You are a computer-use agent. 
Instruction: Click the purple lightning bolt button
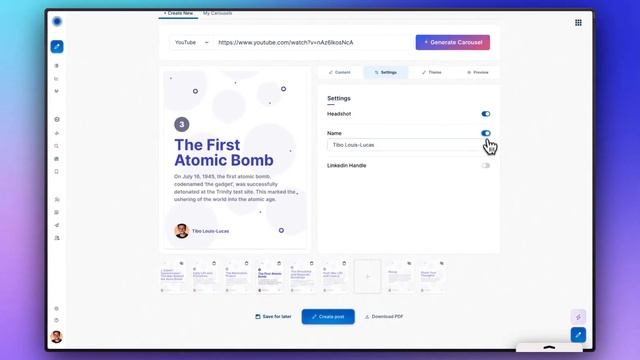coord(578,317)
